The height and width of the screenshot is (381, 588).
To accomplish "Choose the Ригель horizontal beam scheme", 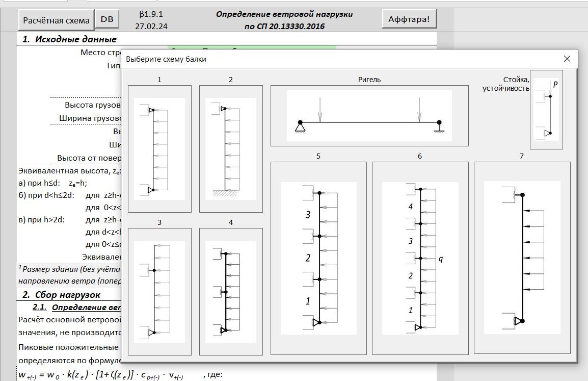I will tap(369, 116).
